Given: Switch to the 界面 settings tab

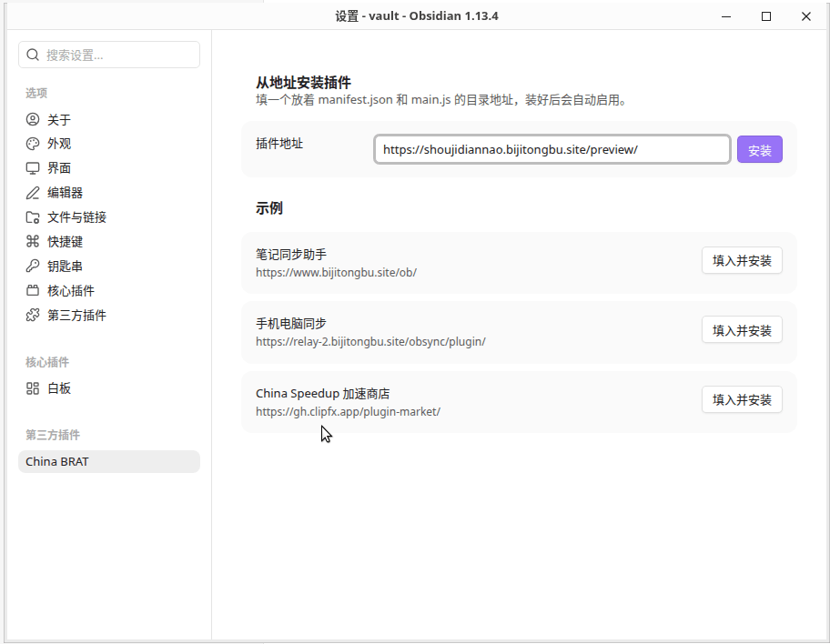Looking at the screenshot, I should [109, 168].
